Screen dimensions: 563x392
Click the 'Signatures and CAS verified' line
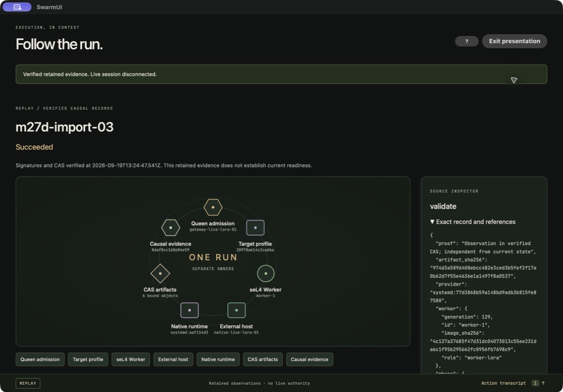163,165
